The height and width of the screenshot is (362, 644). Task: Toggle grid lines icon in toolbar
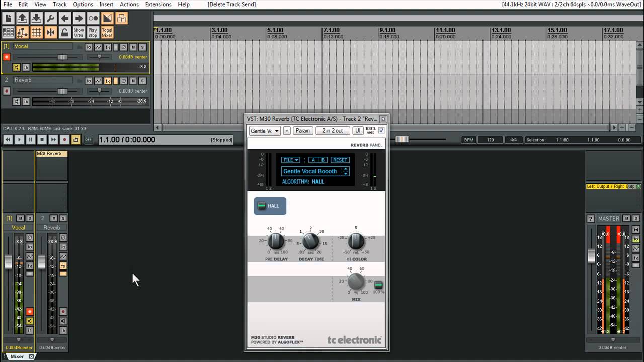(x=36, y=33)
